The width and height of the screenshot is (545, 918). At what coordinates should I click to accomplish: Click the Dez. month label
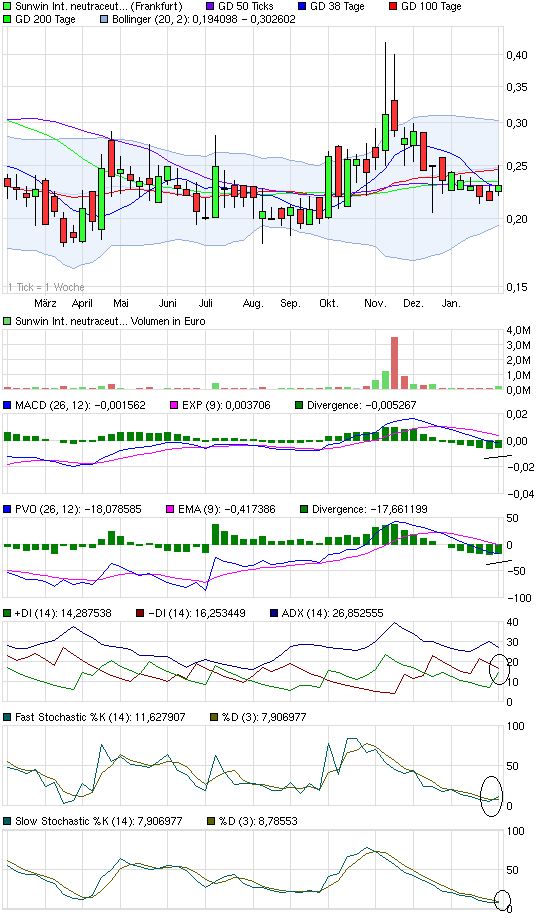(x=413, y=303)
